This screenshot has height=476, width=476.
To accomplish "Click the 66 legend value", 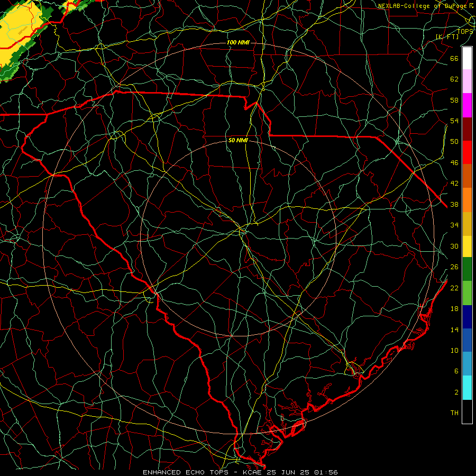I will pyautogui.click(x=454, y=58).
